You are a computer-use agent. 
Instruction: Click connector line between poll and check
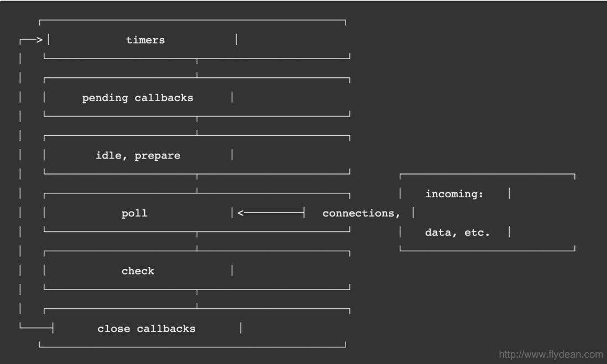click(x=197, y=241)
